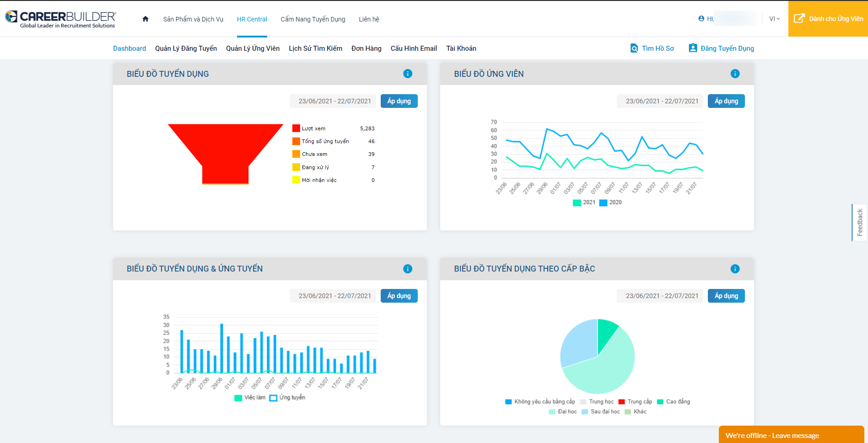Open We're offline - Leave message chat
Screen dimensions: 868x443
[x=791, y=435]
